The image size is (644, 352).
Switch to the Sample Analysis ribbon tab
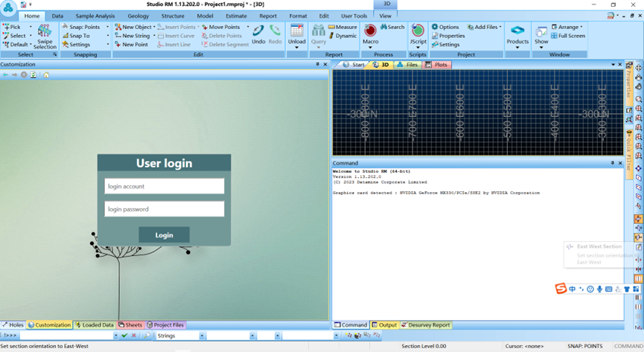(x=95, y=16)
